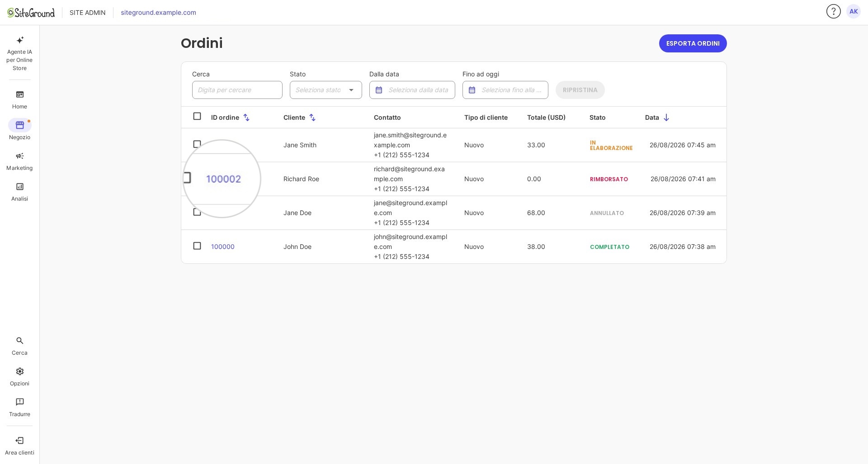The height and width of the screenshot is (464, 868).
Task: Open the help question mark icon
Action: coord(833,11)
